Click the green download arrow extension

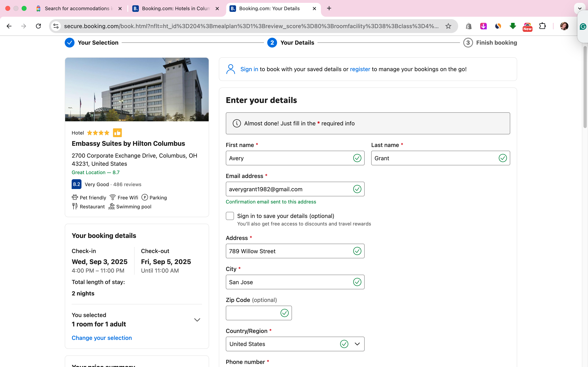pos(513,26)
